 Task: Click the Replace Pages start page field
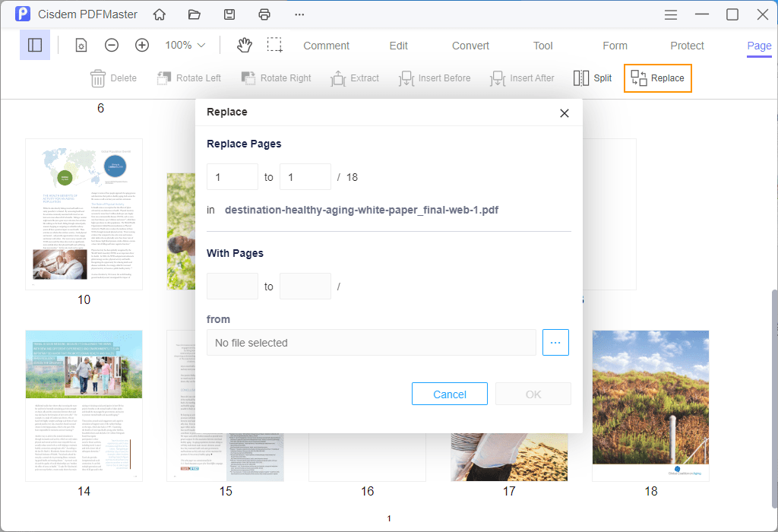[232, 177]
